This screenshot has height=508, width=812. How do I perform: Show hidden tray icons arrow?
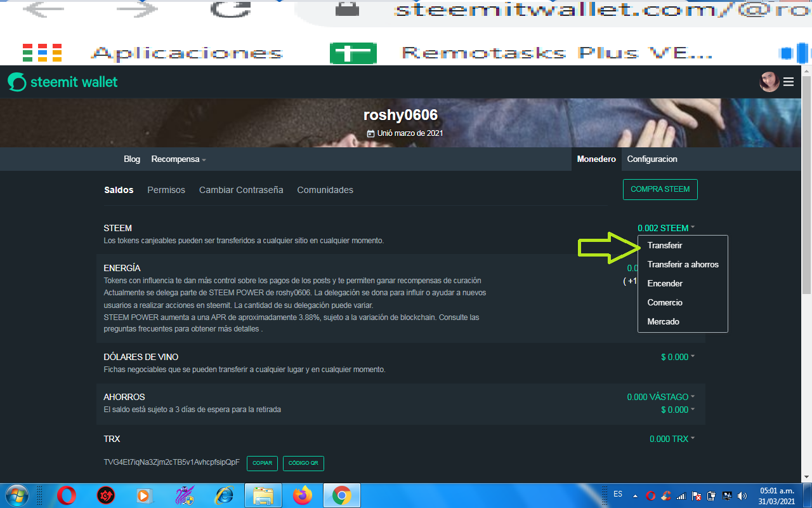(635, 495)
